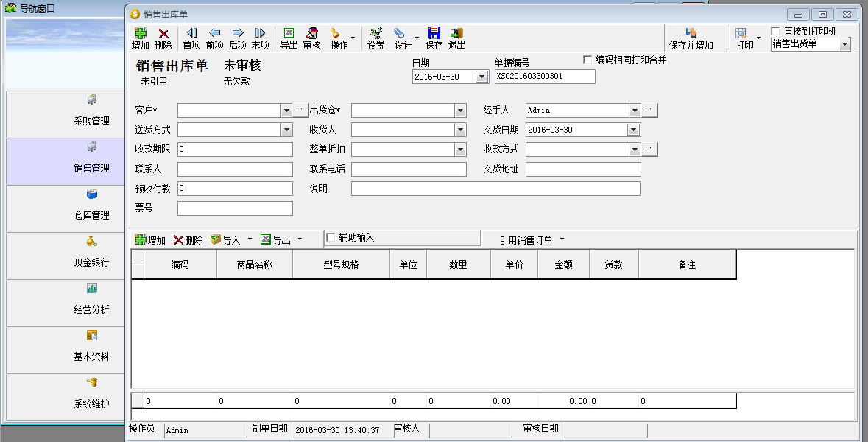Expand the 出货仓 warehouse dropdown

coord(460,110)
